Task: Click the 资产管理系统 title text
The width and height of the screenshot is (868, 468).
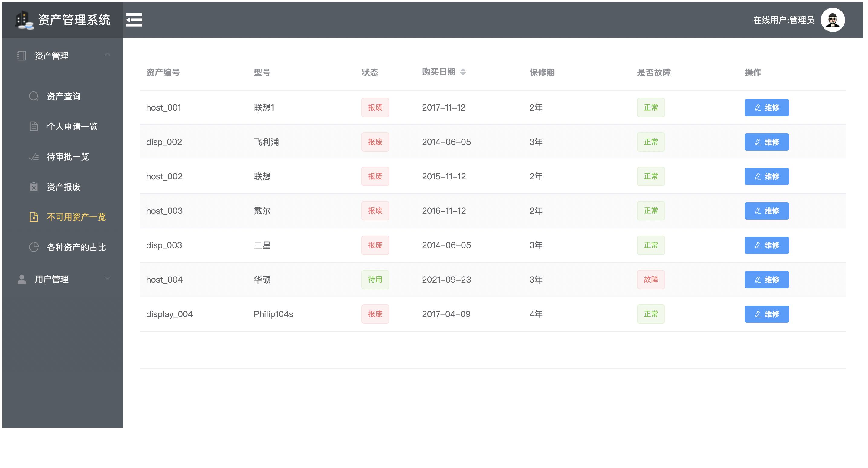Action: (74, 20)
